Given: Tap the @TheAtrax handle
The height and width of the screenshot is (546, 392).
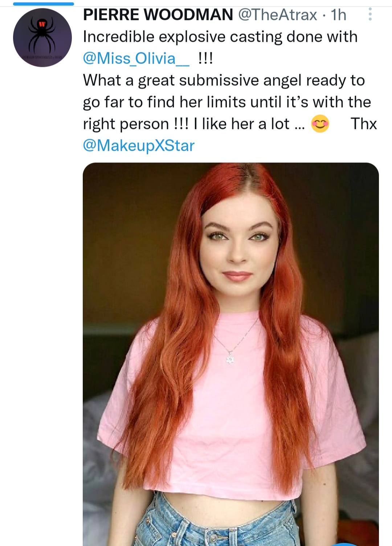Looking at the screenshot, I should (278, 15).
